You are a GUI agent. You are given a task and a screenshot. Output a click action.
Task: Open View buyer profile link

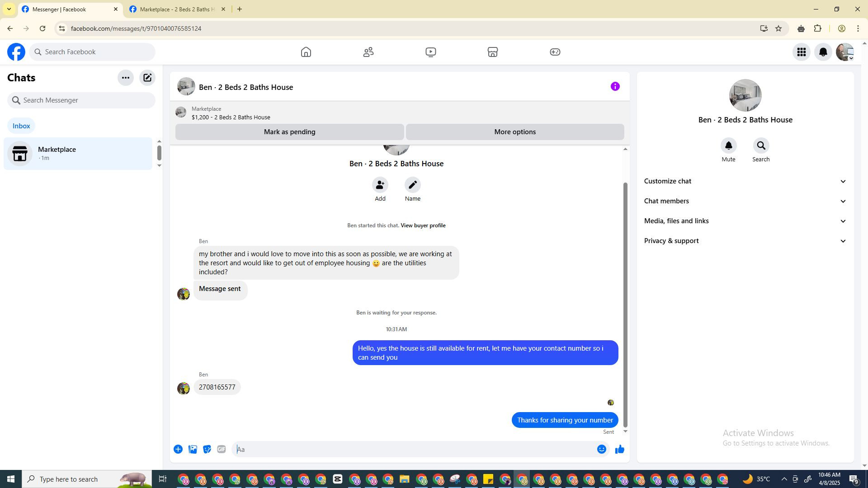point(423,225)
